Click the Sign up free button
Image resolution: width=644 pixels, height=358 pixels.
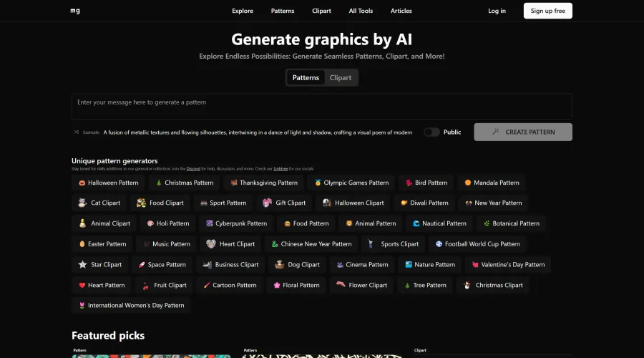(548, 11)
